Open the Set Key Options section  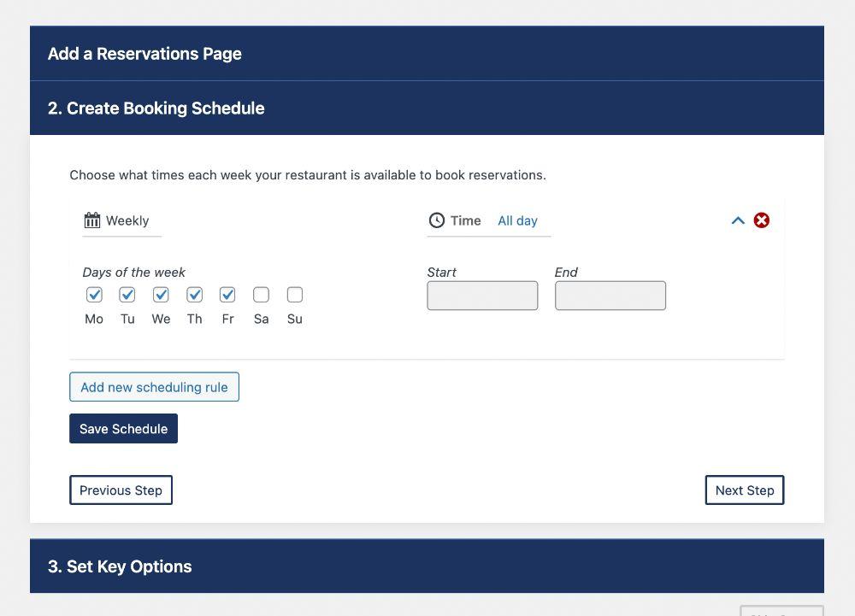coord(427,566)
